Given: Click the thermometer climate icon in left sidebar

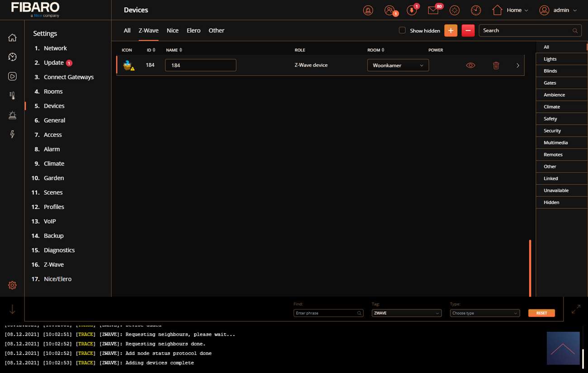Looking at the screenshot, I should pos(12,96).
